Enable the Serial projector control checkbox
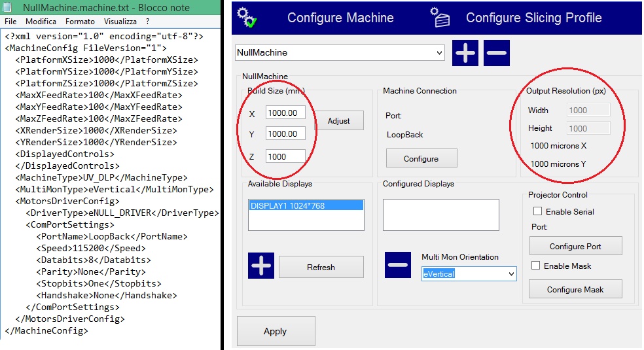Viewport: 644px width, 350px height. (x=537, y=212)
